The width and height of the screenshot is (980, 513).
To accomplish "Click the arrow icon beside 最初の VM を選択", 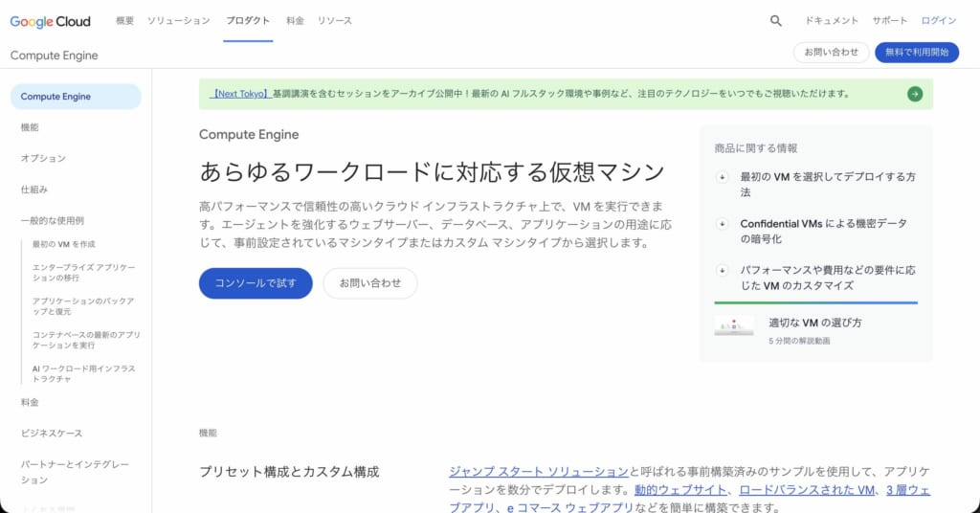I will [722, 177].
